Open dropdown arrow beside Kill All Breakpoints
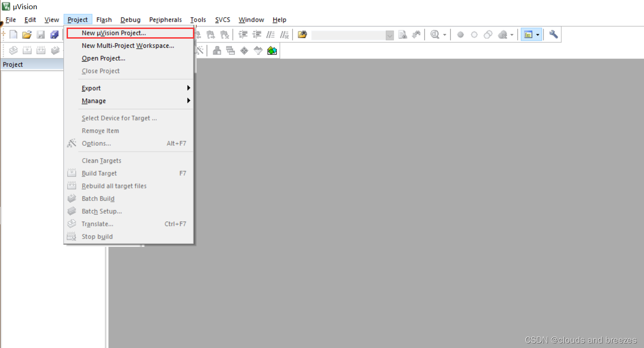 coord(512,35)
